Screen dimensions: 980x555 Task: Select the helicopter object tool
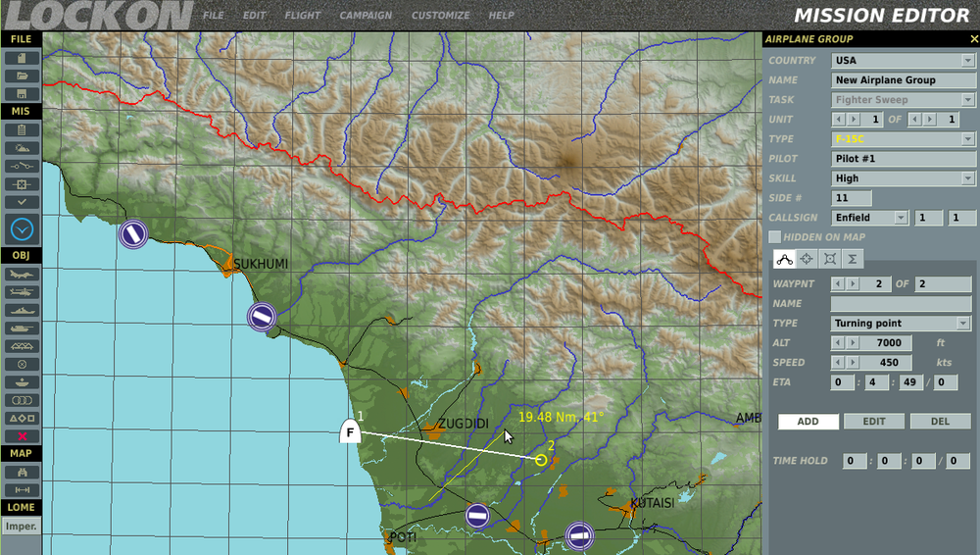coord(22,292)
